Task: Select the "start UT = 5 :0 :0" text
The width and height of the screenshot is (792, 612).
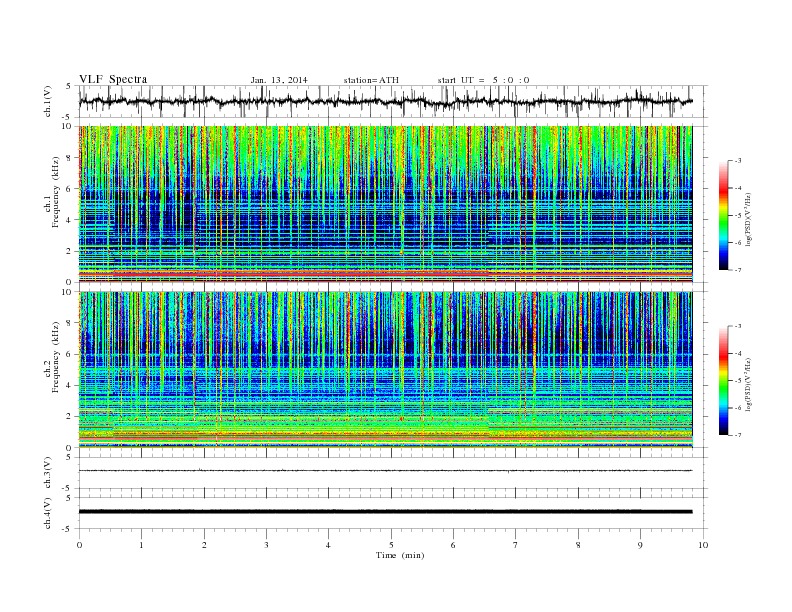Action: (x=483, y=80)
